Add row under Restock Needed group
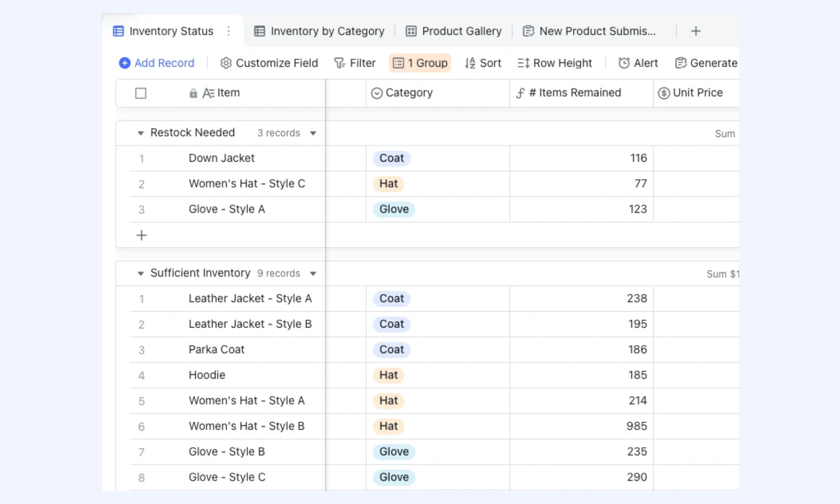840x504 pixels. [142, 235]
